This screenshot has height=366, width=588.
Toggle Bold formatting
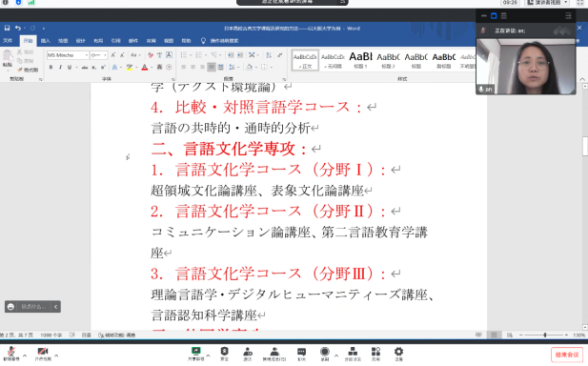click(51, 67)
